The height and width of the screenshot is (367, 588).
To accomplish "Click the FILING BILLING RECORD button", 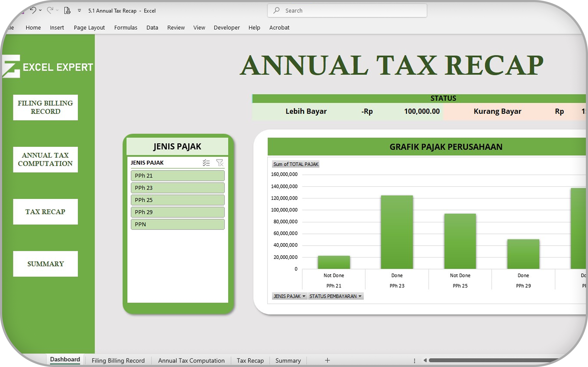I will (45, 107).
